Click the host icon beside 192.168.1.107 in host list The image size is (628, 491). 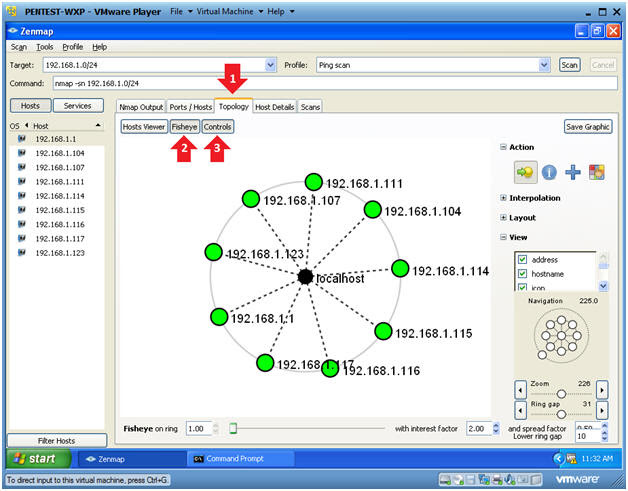click(x=22, y=167)
